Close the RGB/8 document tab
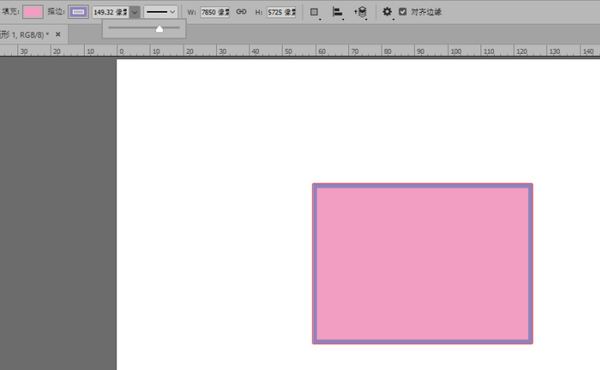Image resolution: width=600 pixels, height=370 pixels. point(58,34)
